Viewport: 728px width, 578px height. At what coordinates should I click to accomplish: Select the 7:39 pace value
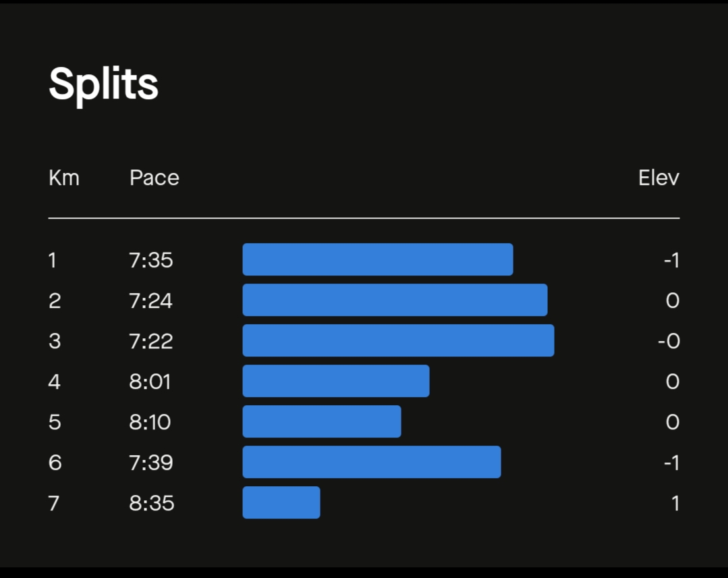coord(151,463)
